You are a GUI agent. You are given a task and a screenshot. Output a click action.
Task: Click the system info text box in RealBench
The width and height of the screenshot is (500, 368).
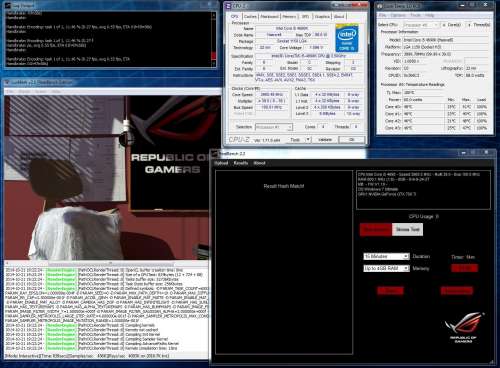pyautogui.click(x=423, y=190)
